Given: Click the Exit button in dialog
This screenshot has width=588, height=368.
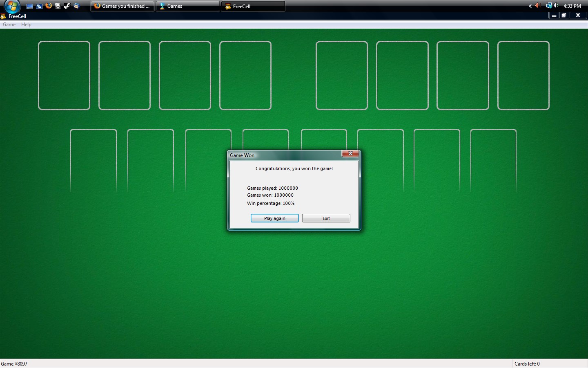Looking at the screenshot, I should (326, 218).
